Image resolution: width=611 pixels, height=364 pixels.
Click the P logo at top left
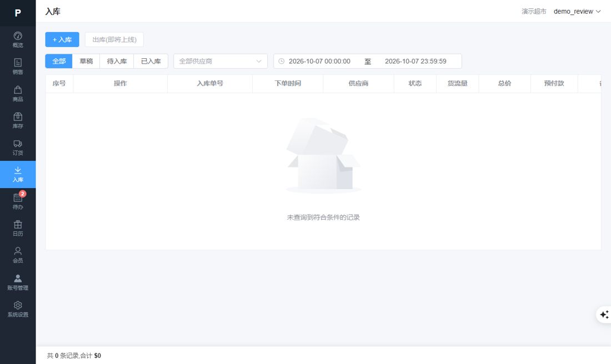pyautogui.click(x=18, y=13)
